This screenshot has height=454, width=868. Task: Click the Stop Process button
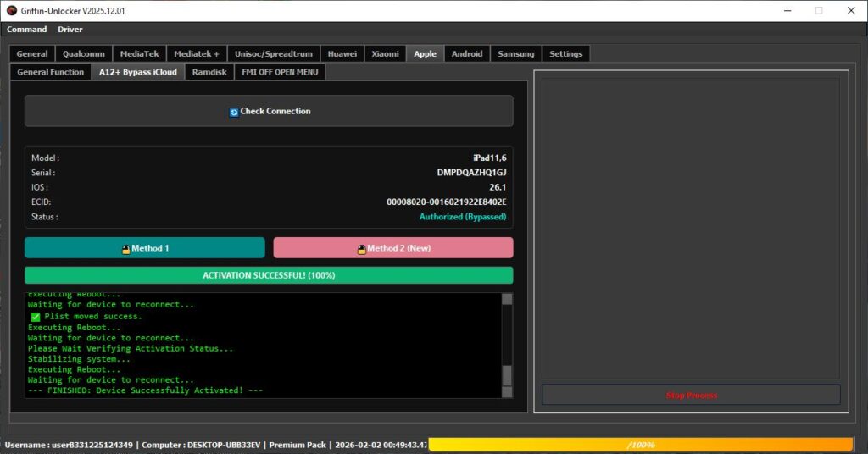[691, 395]
